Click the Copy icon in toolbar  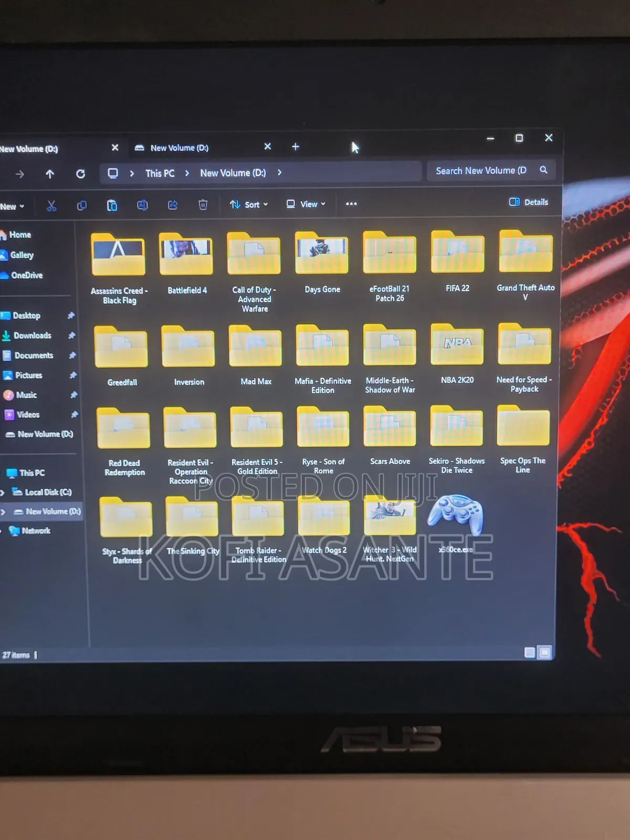[x=82, y=205]
